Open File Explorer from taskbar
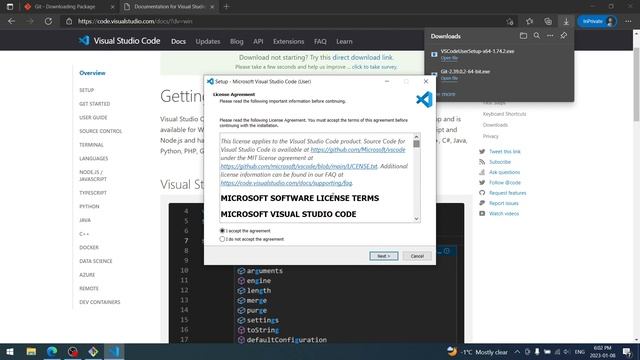The height and width of the screenshot is (360, 640). point(31,351)
